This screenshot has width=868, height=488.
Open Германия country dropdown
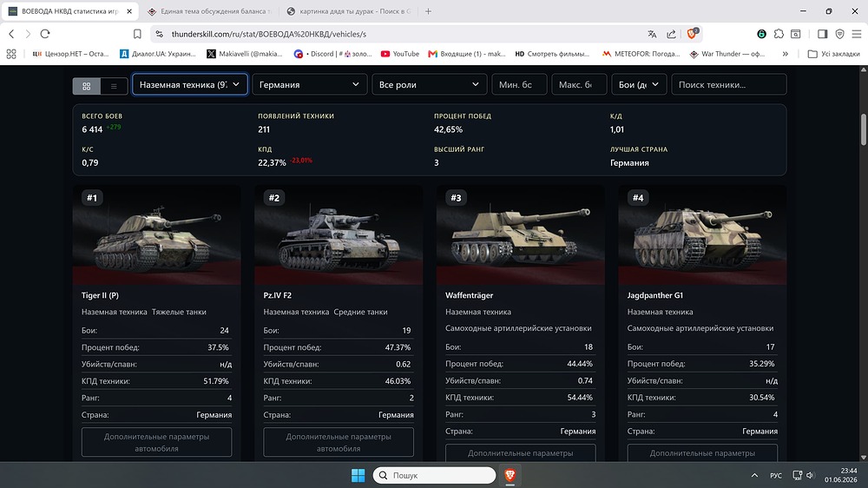[x=310, y=85]
